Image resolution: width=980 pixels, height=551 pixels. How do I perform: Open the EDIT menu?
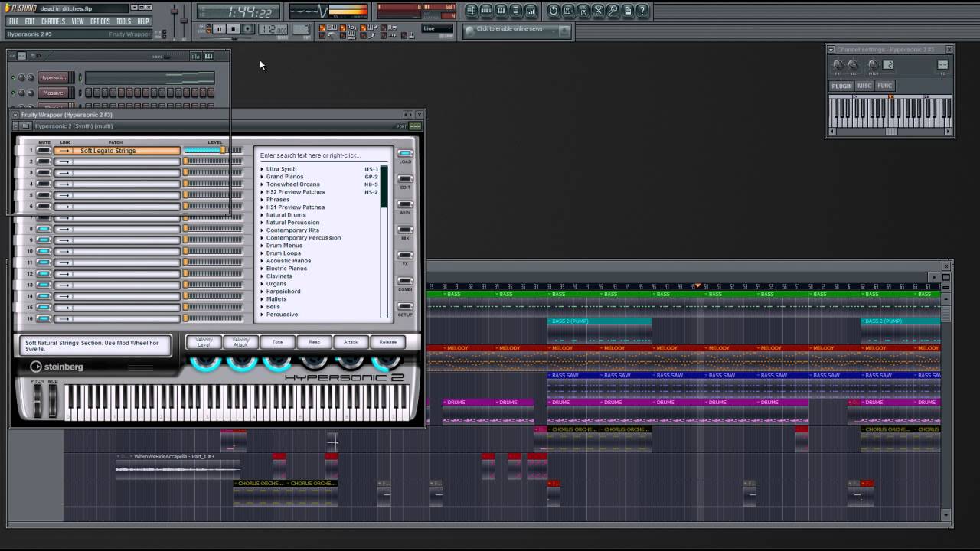30,21
